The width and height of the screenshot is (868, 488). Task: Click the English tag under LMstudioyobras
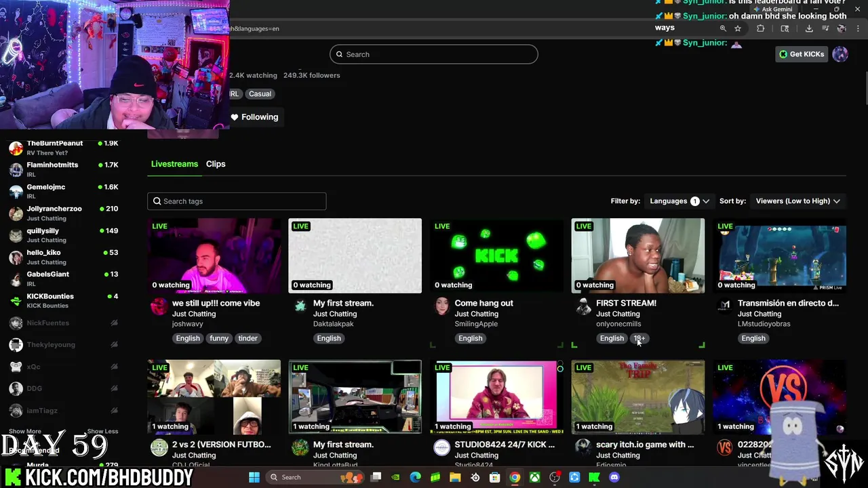coord(753,338)
